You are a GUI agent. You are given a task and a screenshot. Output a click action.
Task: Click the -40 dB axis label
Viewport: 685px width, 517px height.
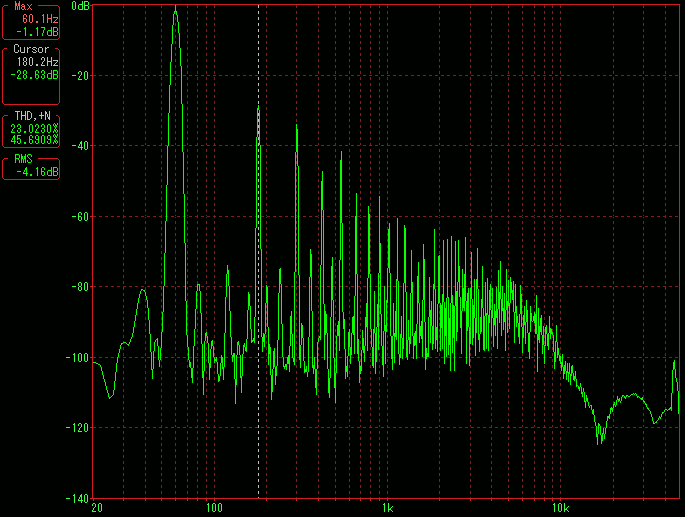click(80, 146)
